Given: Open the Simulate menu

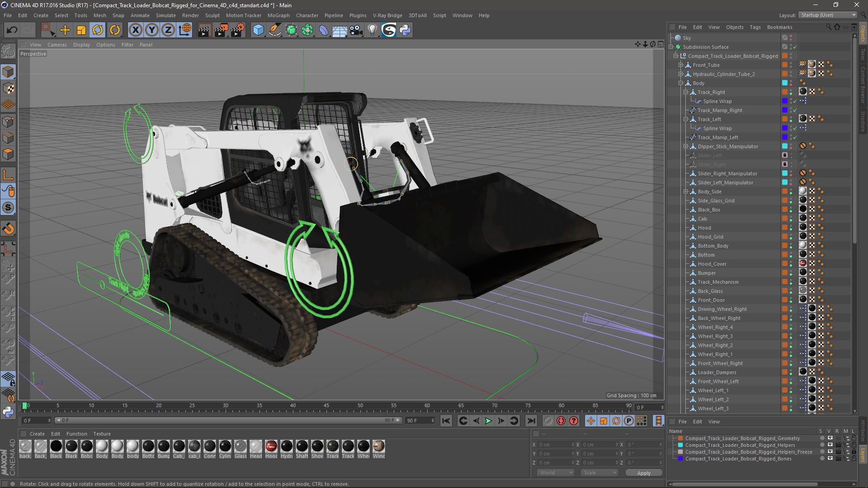Looking at the screenshot, I should (165, 15).
